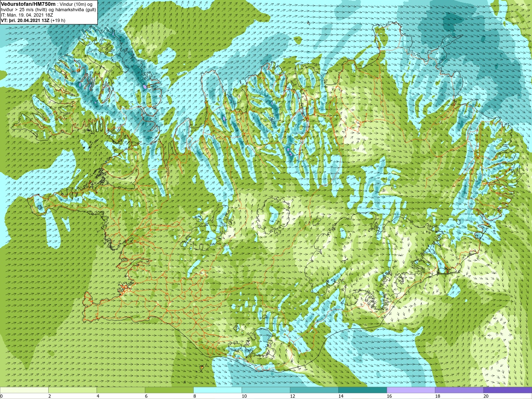The image size is (532, 399).
Task: Click the legend scale label "14"
Action: click(341, 397)
